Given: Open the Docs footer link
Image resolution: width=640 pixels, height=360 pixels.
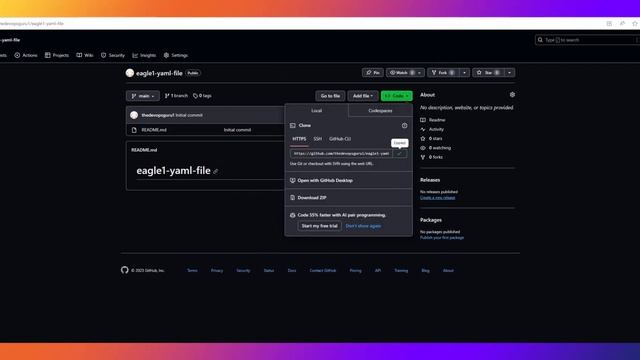Looking at the screenshot, I should coord(292,271).
